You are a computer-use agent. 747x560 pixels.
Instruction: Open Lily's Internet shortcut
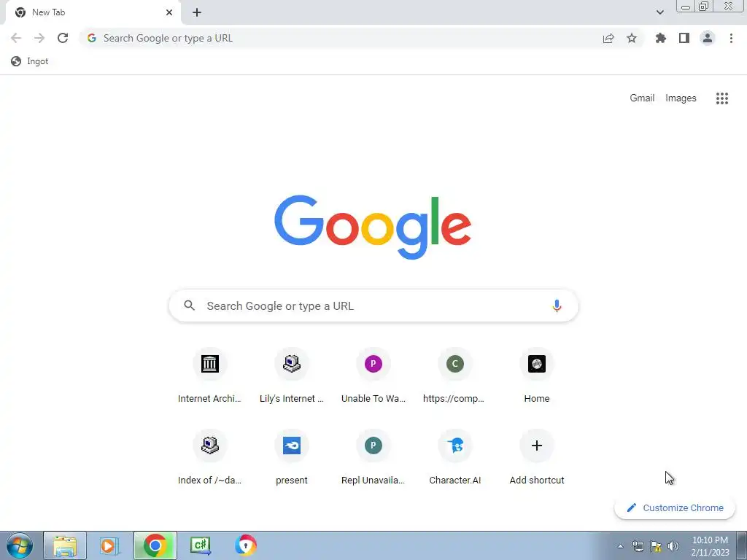coord(292,376)
